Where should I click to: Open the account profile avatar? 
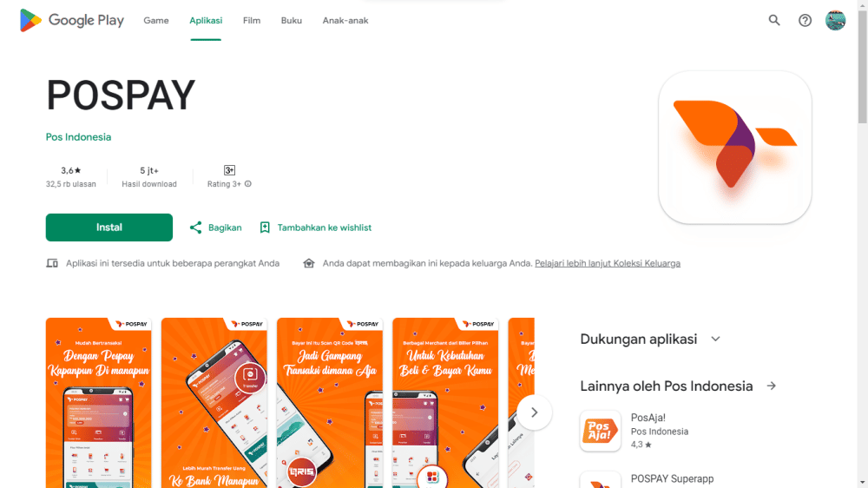[x=835, y=21]
